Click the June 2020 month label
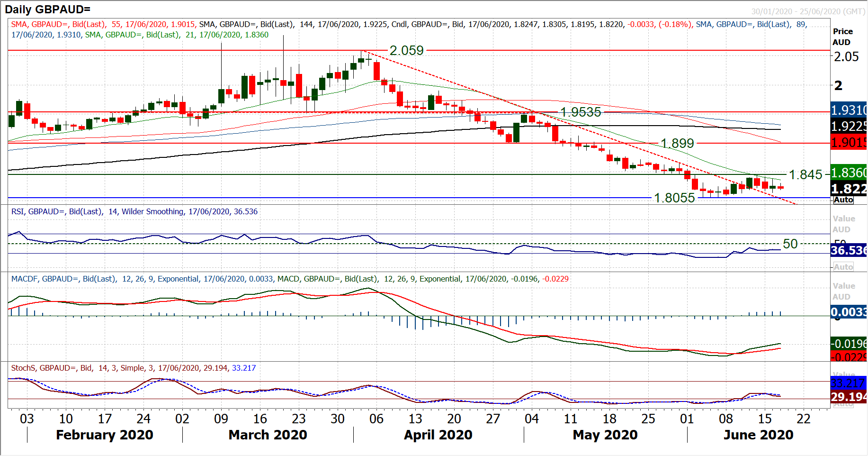The width and height of the screenshot is (868, 456). point(758,435)
